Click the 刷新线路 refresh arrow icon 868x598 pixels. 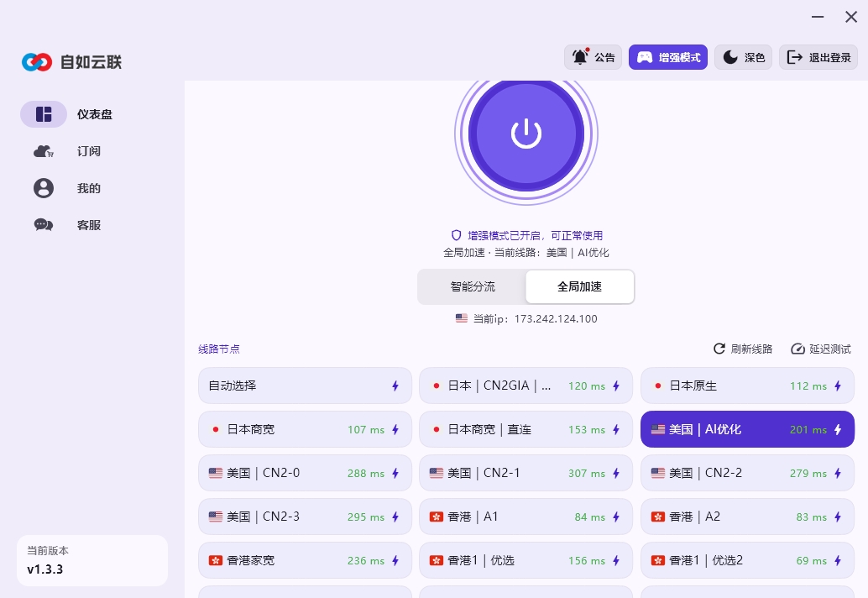click(719, 349)
